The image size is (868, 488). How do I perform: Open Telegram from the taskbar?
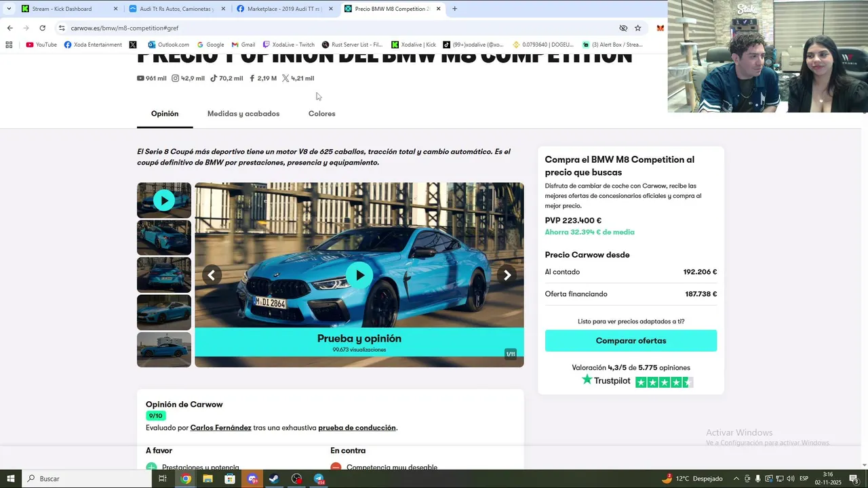(319, 479)
